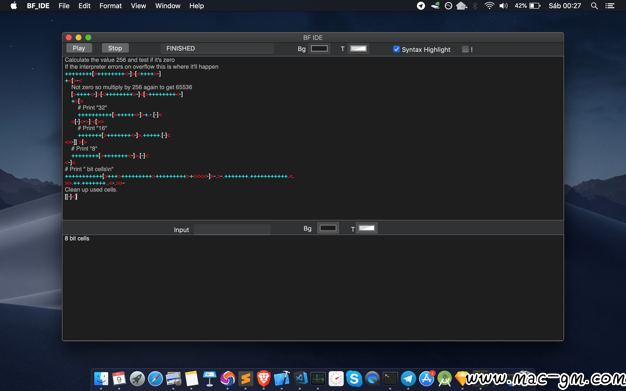Open App Store from the dock
Viewport: 626px width, 391px height.
coord(426,378)
